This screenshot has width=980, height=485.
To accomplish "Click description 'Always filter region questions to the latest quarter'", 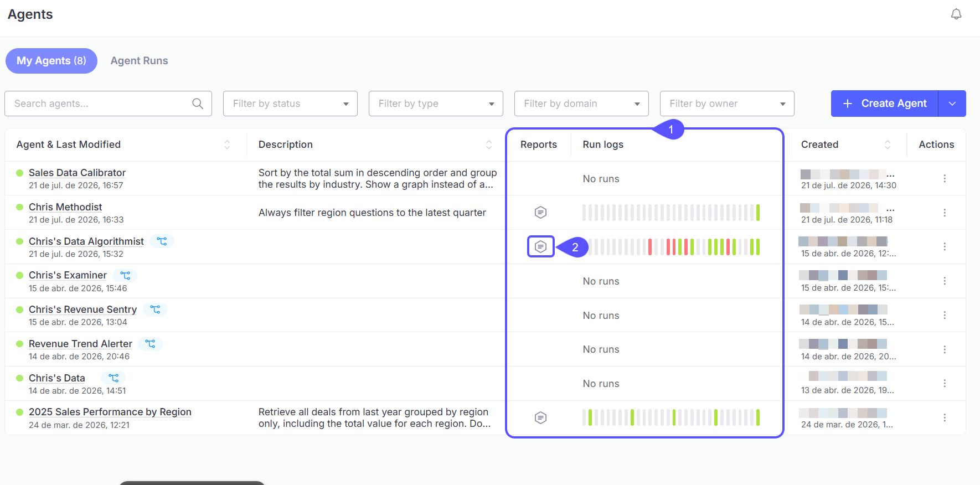I will click(372, 213).
